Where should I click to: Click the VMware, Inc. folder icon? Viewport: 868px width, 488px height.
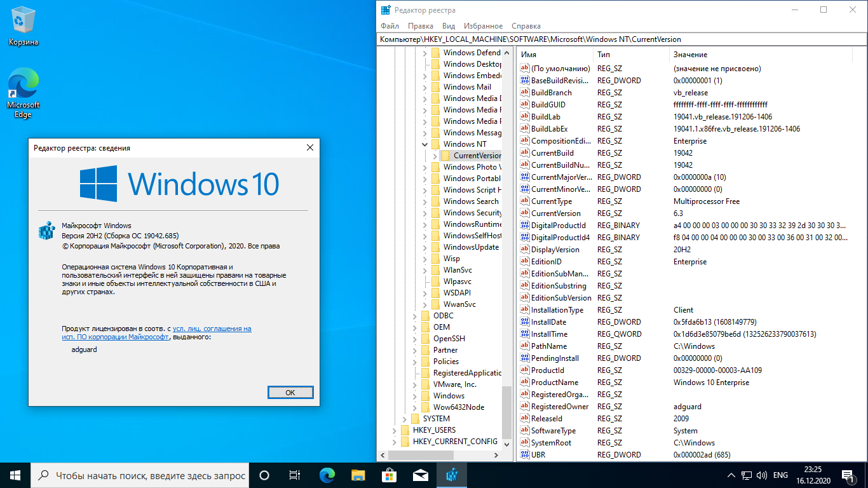point(426,384)
